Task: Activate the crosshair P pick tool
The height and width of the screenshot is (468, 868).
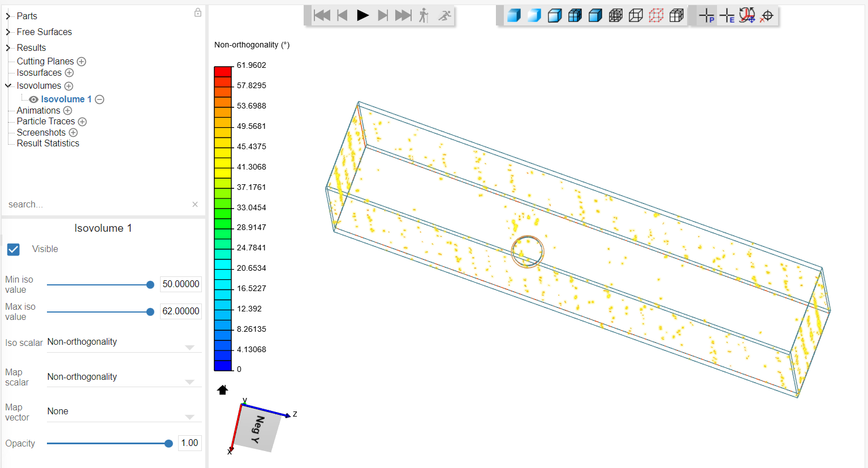Action: 707,16
